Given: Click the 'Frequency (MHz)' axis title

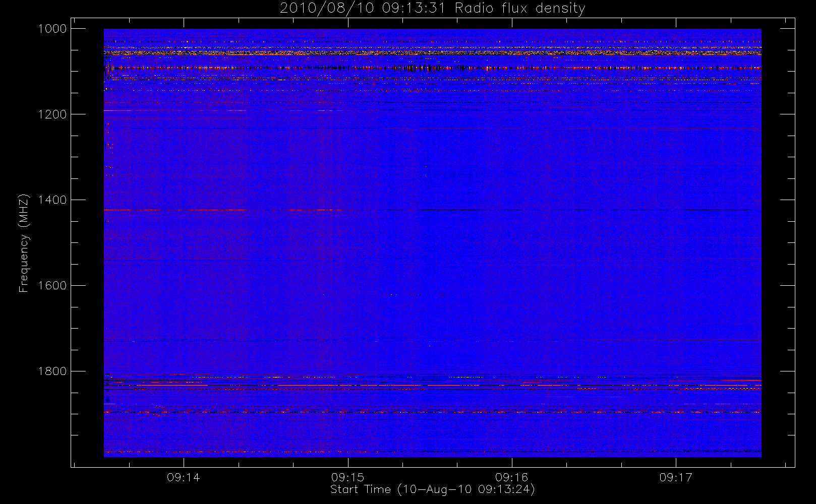Looking at the screenshot, I should click(24, 243).
